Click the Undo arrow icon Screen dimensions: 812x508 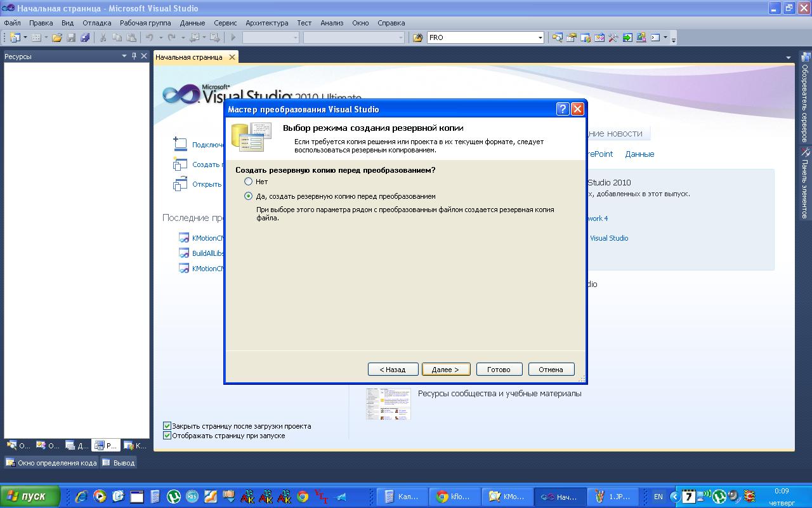pyautogui.click(x=149, y=37)
